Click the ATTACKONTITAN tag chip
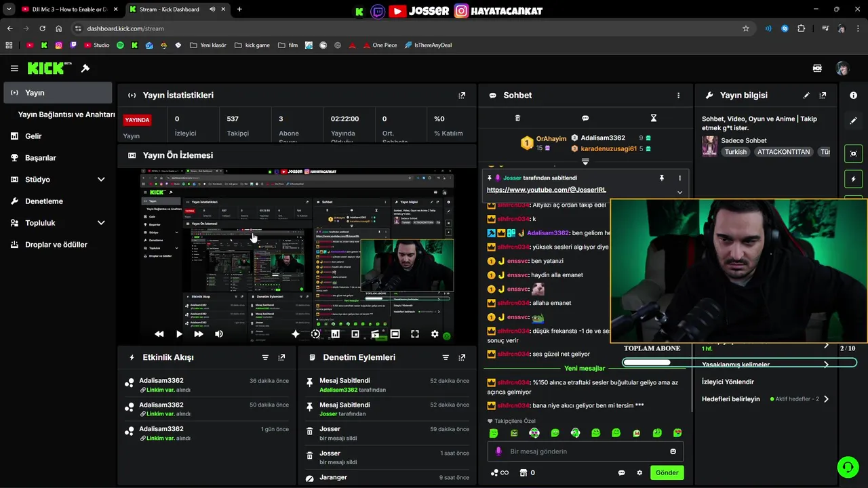Image resolution: width=868 pixels, height=488 pixels. click(783, 152)
